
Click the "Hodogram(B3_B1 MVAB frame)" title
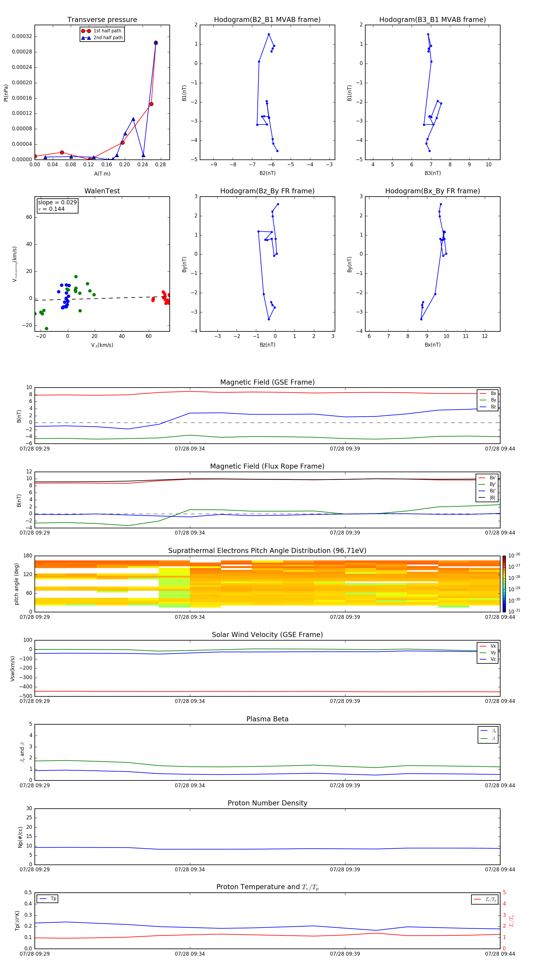coord(432,20)
